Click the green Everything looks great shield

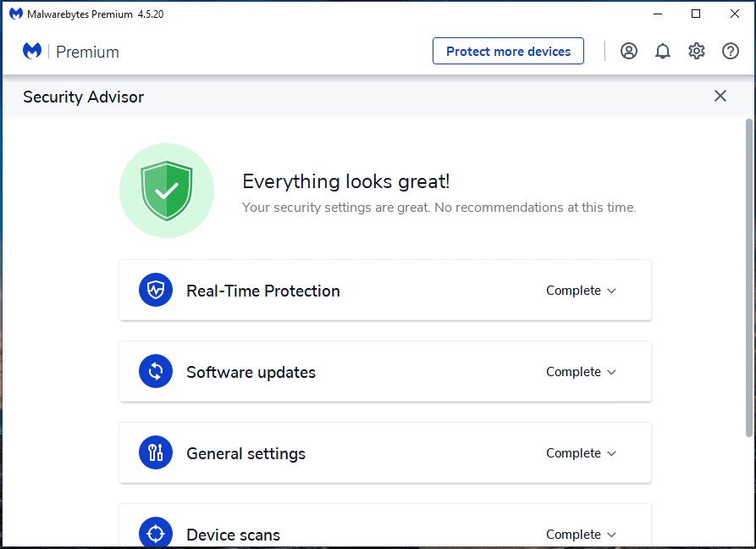(167, 190)
